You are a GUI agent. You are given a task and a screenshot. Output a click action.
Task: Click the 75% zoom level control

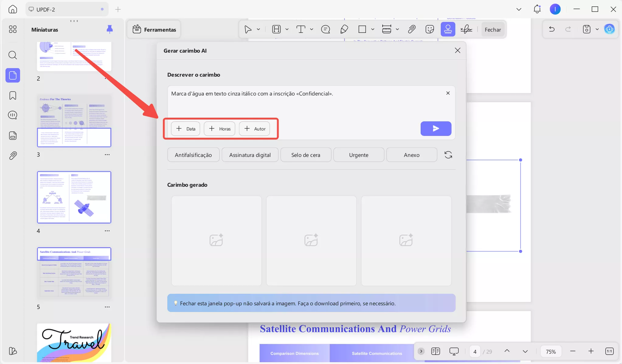(551, 351)
